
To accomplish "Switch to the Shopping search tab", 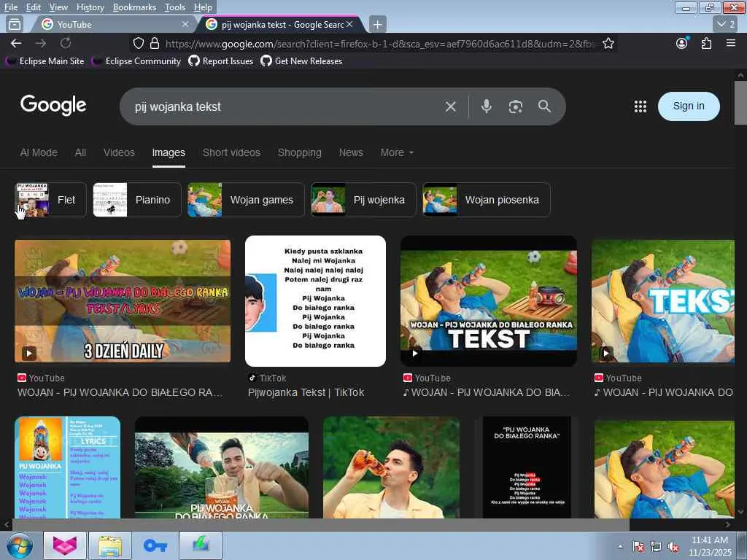I will [300, 152].
